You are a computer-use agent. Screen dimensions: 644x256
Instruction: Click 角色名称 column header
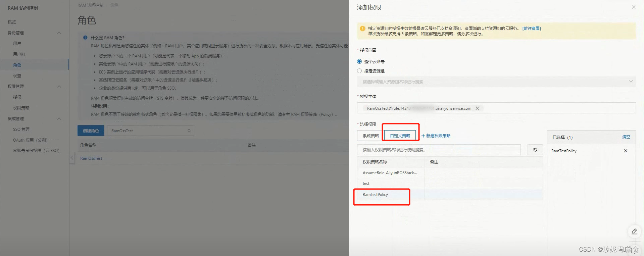(88, 145)
